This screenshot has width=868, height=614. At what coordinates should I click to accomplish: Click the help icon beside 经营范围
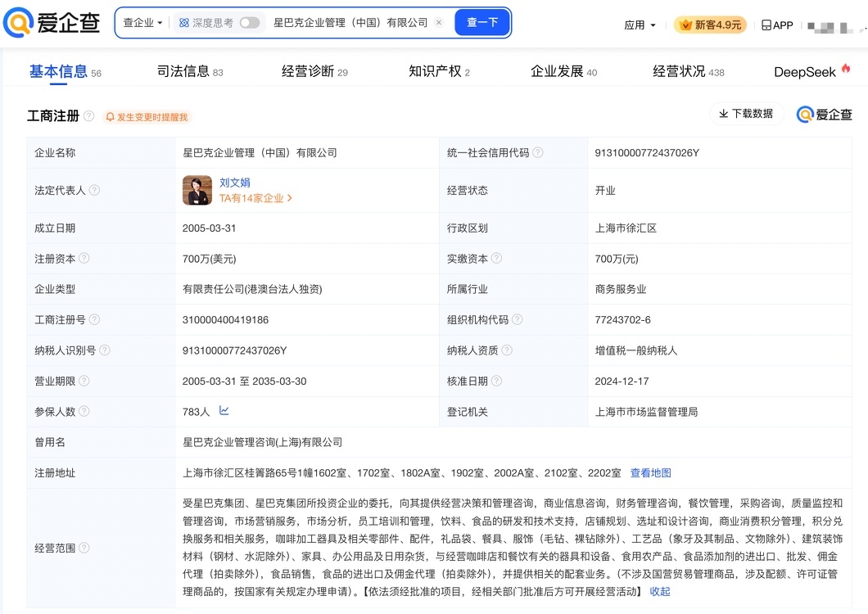(x=84, y=548)
